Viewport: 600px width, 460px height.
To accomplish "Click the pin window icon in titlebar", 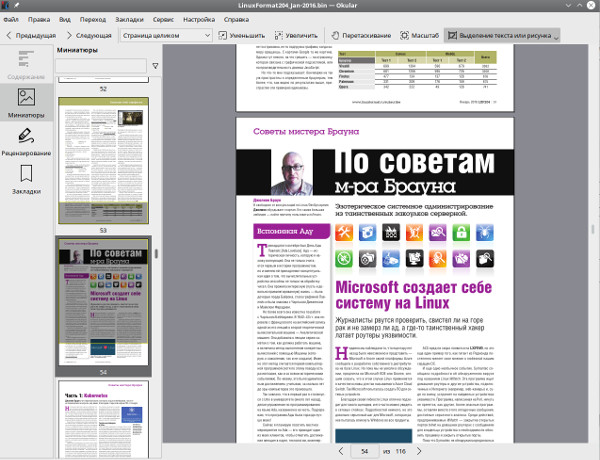I will click(17, 5).
